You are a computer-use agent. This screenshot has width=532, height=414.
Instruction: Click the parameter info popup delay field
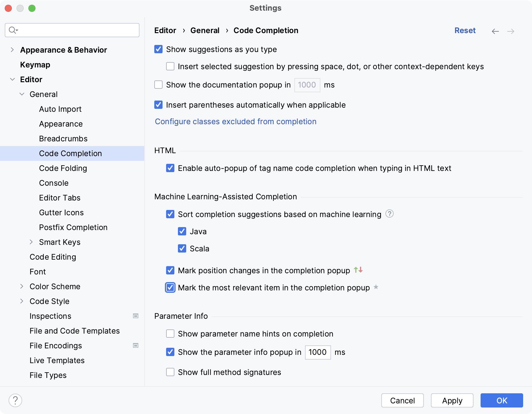click(317, 352)
